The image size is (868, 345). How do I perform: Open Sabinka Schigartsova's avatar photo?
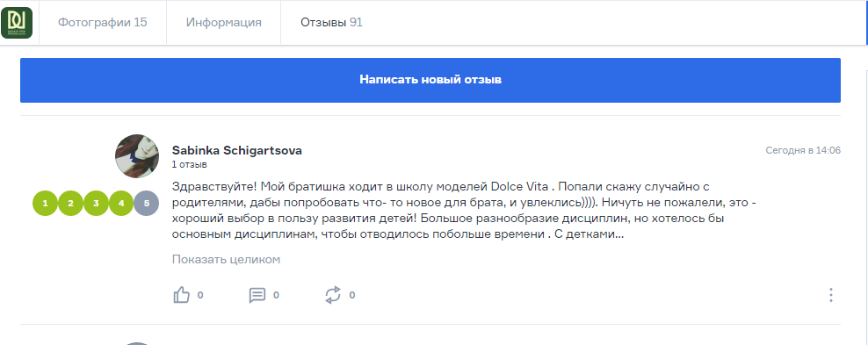pos(137,156)
